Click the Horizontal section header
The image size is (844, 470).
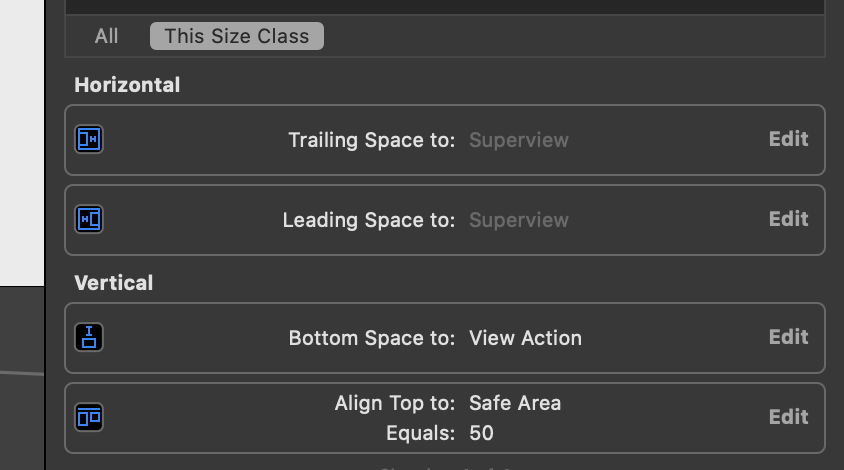coord(127,85)
